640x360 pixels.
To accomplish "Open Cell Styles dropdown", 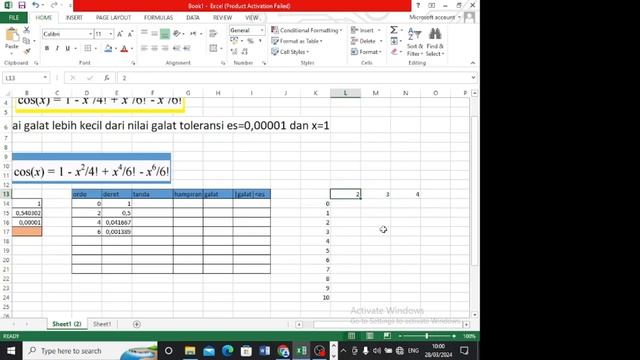I will pyautogui.click(x=290, y=52).
